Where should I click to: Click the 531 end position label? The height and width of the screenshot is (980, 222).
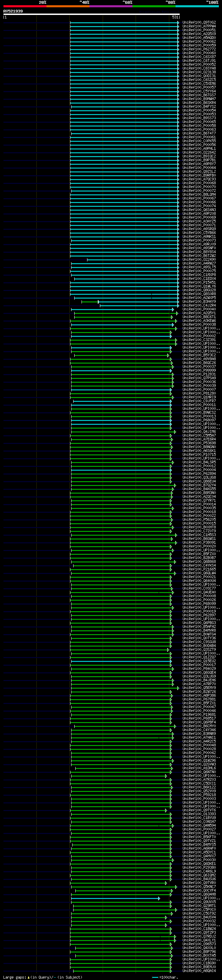click(x=175, y=17)
